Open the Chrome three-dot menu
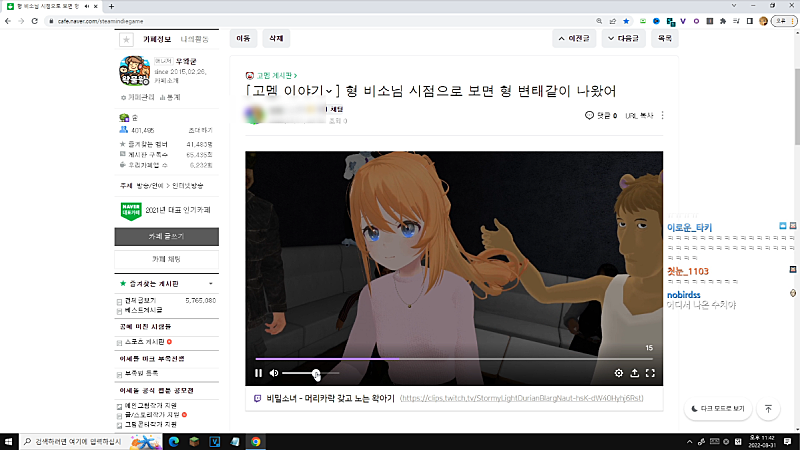The height and width of the screenshot is (450, 800). (x=793, y=21)
